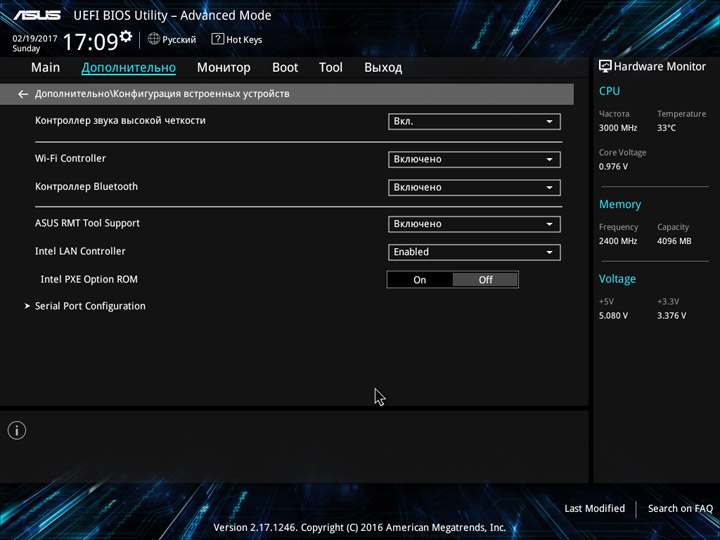Screen dimensions: 720x540
Task: Click Last Modified link
Action: coord(595,508)
